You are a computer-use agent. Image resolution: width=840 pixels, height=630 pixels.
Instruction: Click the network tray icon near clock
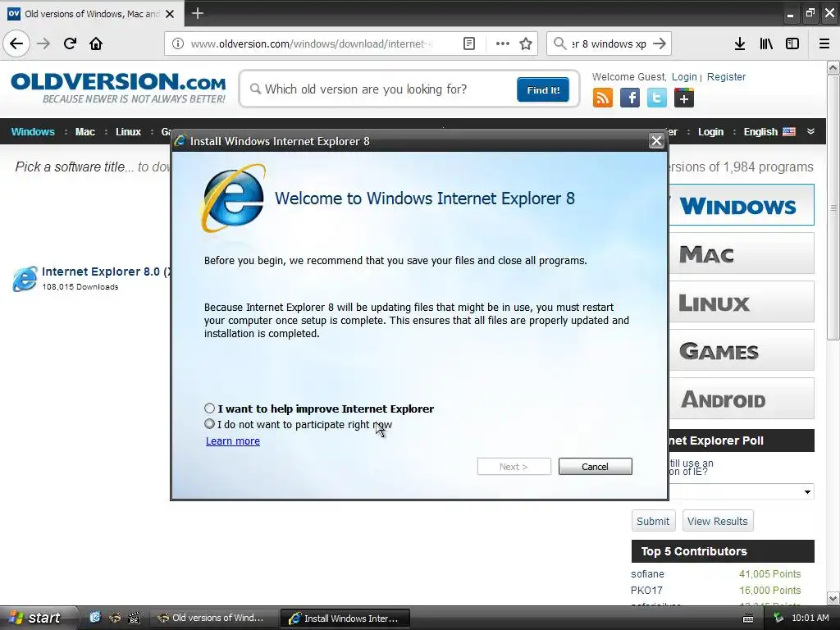(778, 618)
